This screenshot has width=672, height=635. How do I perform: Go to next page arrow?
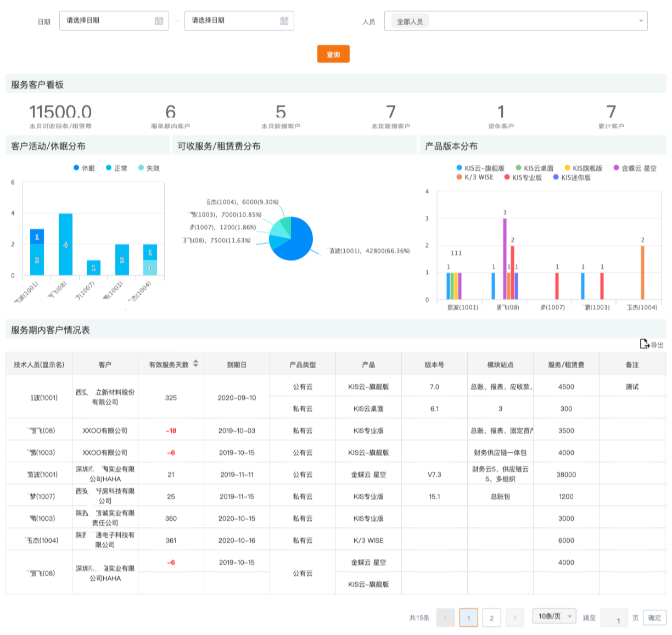[x=514, y=618]
